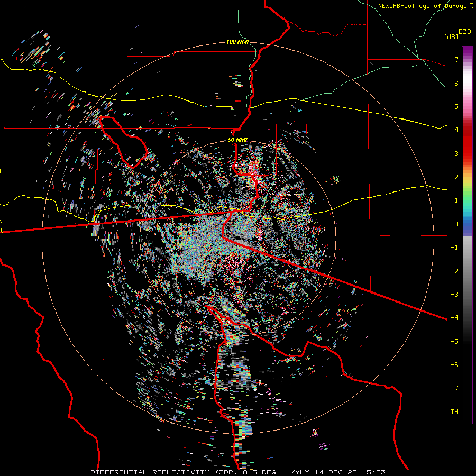Click the [dB] unit label
Viewport: 476px width, 476px height.
(x=452, y=36)
